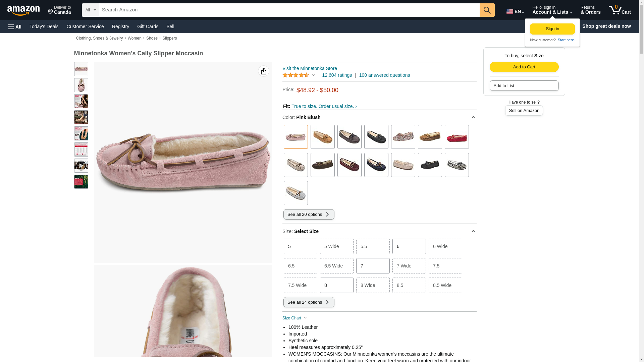
Task: Expand the Size Chart dropdown
Action: pyautogui.click(x=295, y=318)
